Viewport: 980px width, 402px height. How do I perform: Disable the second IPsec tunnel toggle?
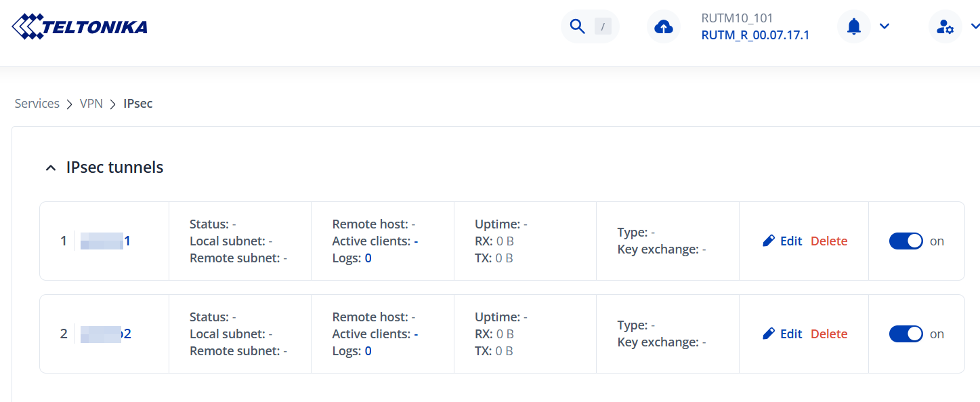pos(906,334)
